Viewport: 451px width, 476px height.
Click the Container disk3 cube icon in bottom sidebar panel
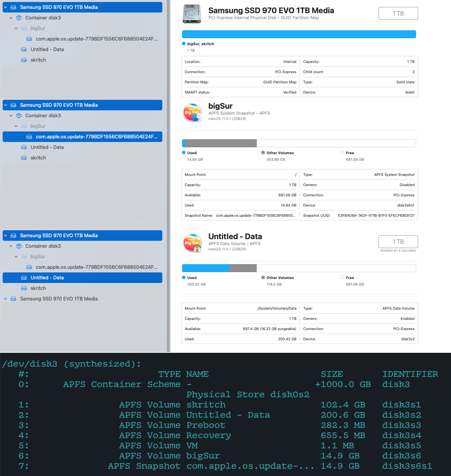19,246
